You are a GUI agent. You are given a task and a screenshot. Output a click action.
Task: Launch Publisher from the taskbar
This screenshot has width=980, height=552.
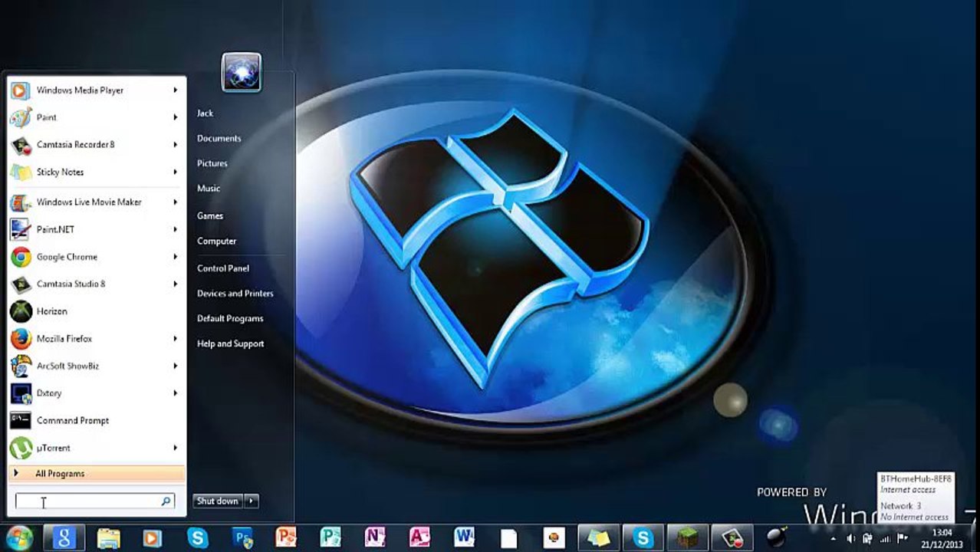pyautogui.click(x=331, y=538)
